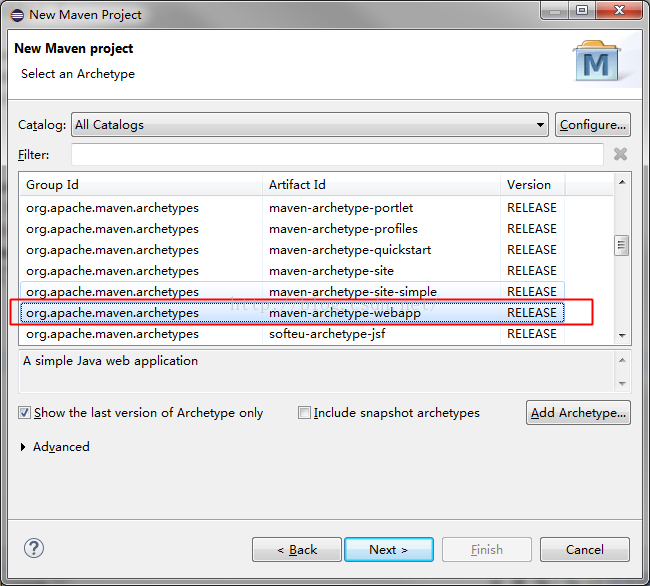Close the New Maven Project dialog
The image size is (650, 586).
point(619,10)
